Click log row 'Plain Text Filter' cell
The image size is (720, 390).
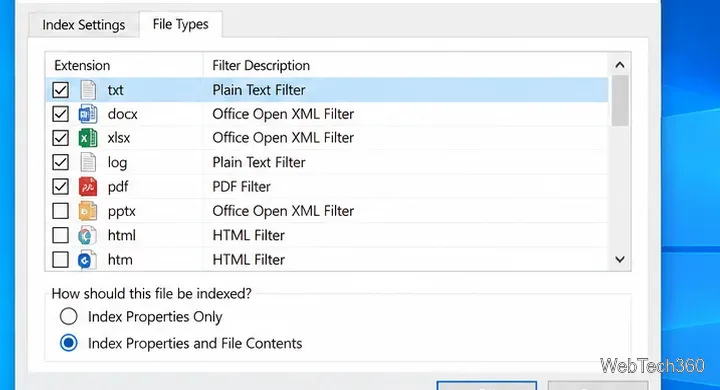point(259,162)
